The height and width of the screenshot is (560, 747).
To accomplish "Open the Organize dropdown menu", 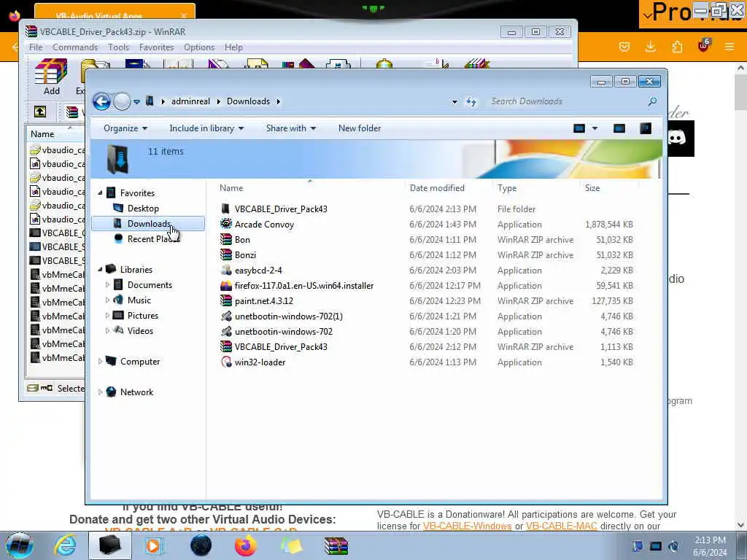I will click(x=125, y=128).
